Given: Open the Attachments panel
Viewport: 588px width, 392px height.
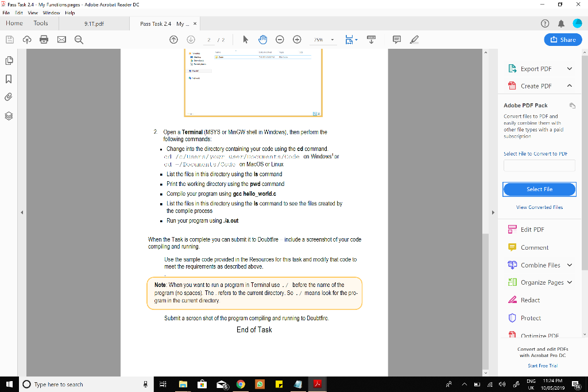Looking at the screenshot, I should pyautogui.click(x=8, y=96).
